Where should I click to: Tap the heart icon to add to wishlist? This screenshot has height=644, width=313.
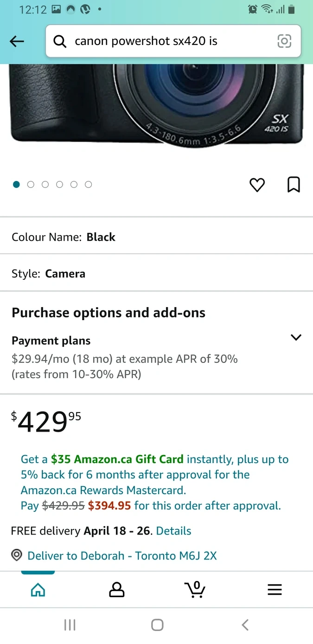coord(257,185)
